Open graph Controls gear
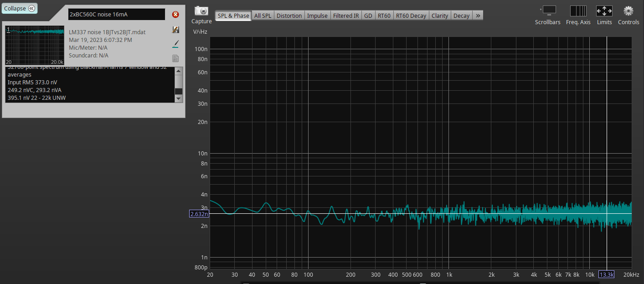 [629, 15]
